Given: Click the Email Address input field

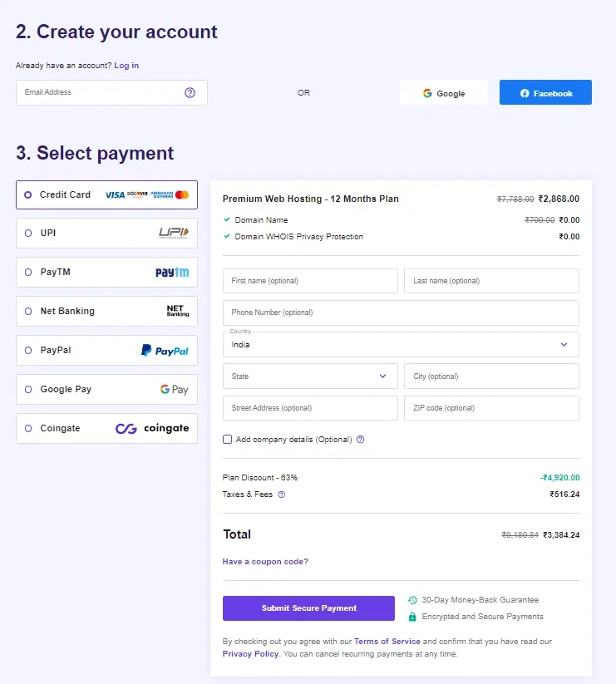Looking at the screenshot, I should click(x=100, y=92).
